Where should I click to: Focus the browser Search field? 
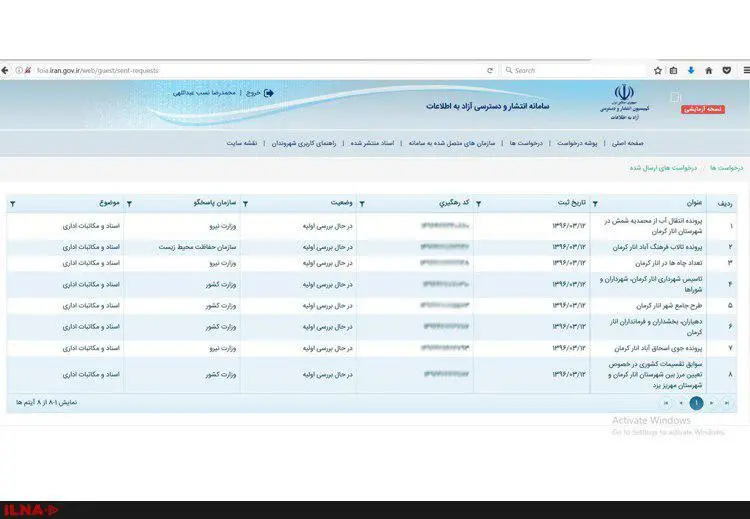[x=574, y=70]
